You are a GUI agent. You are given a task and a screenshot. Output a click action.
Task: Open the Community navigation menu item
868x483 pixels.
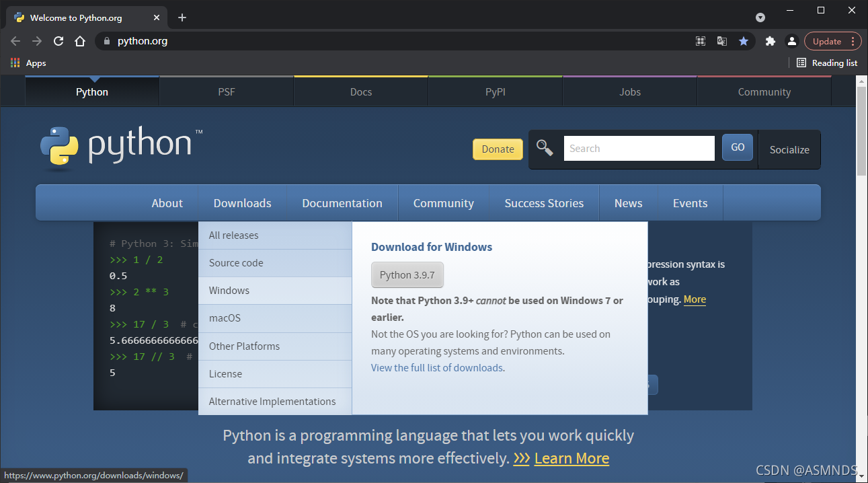444,203
